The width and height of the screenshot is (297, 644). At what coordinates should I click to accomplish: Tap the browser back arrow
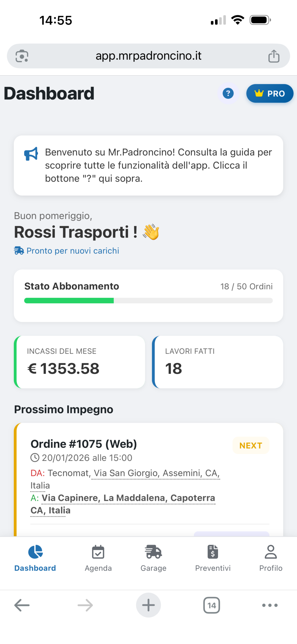(22, 605)
